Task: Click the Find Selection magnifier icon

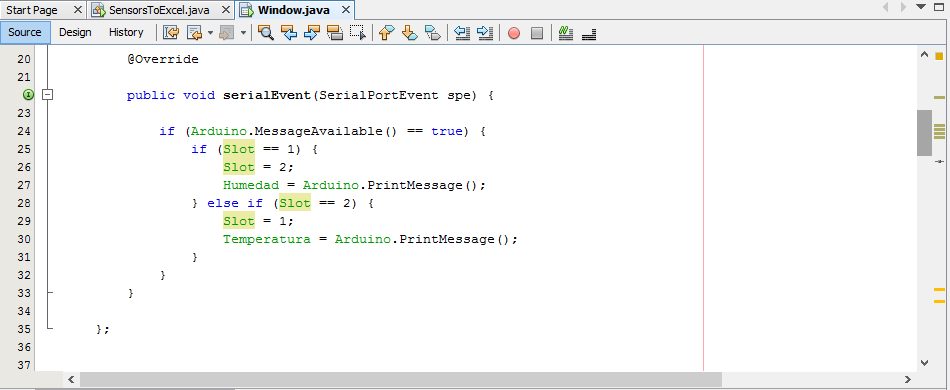Action: tap(265, 33)
